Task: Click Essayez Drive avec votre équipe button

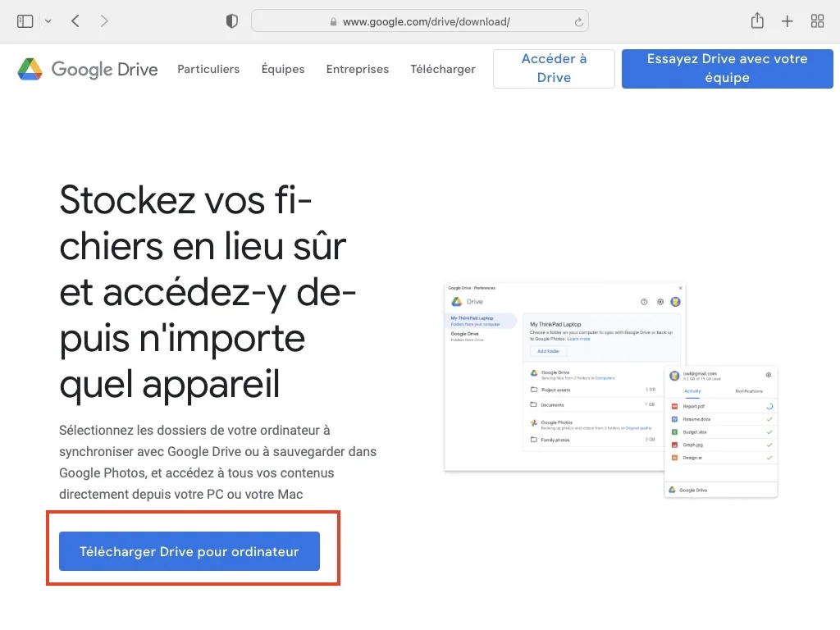Action: 727,69
